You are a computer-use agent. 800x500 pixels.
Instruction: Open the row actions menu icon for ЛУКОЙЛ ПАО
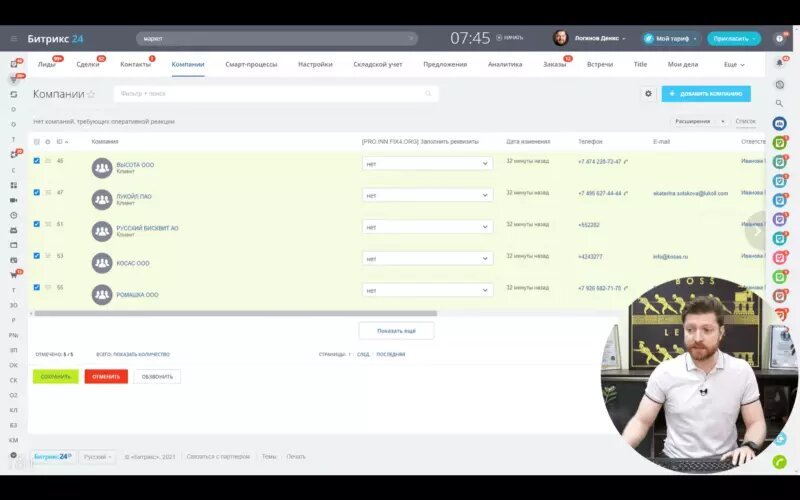tap(48, 192)
